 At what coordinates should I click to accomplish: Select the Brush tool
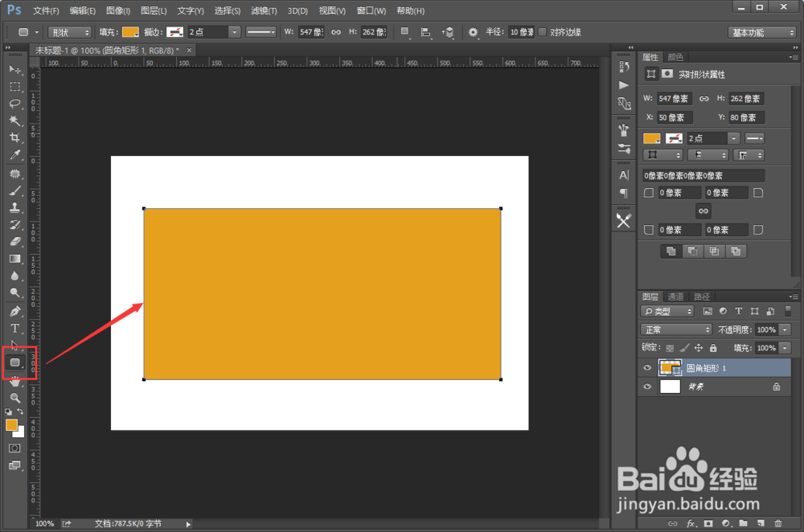point(14,190)
